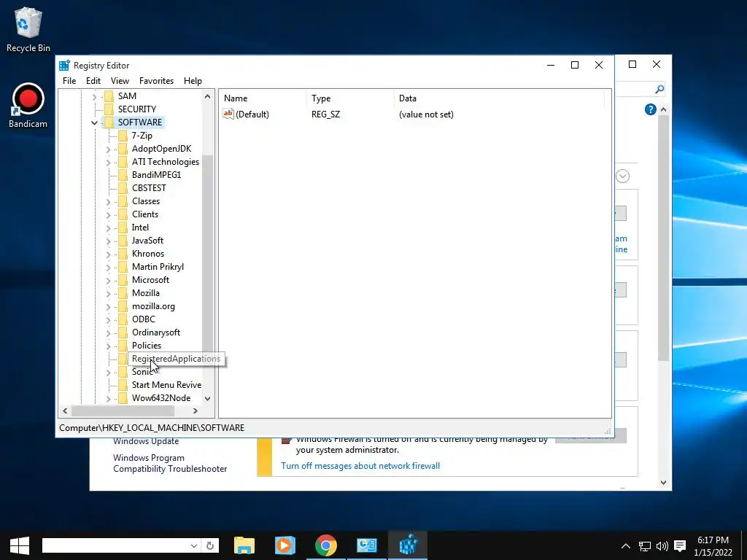Select the RegisteredApplications key
This screenshot has height=560, width=747.
coord(176,359)
